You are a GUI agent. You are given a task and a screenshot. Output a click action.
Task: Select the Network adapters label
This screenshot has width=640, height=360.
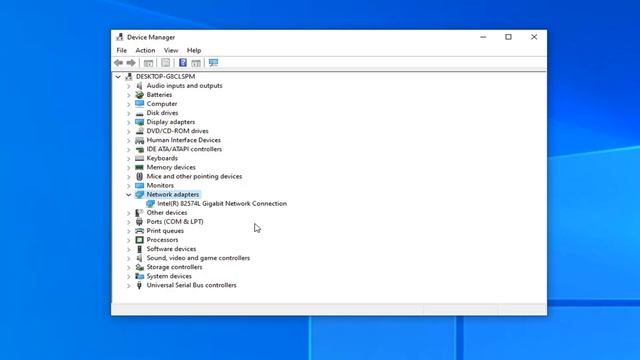pos(173,194)
